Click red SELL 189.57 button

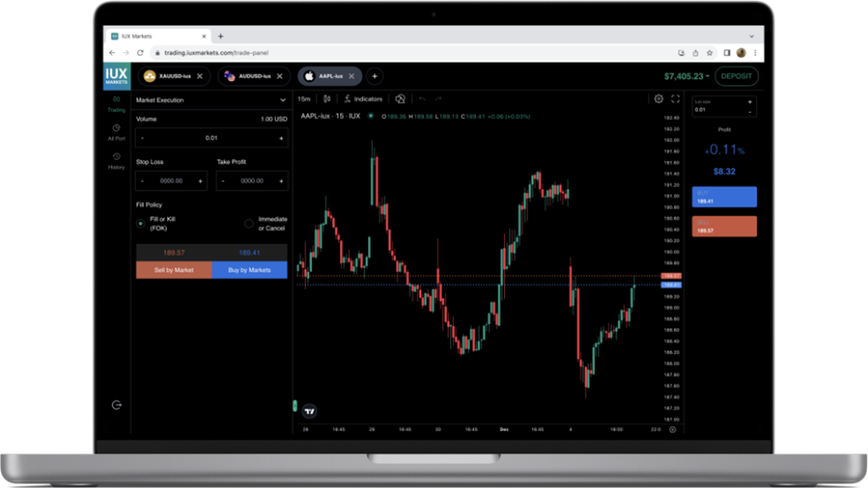pos(724,226)
